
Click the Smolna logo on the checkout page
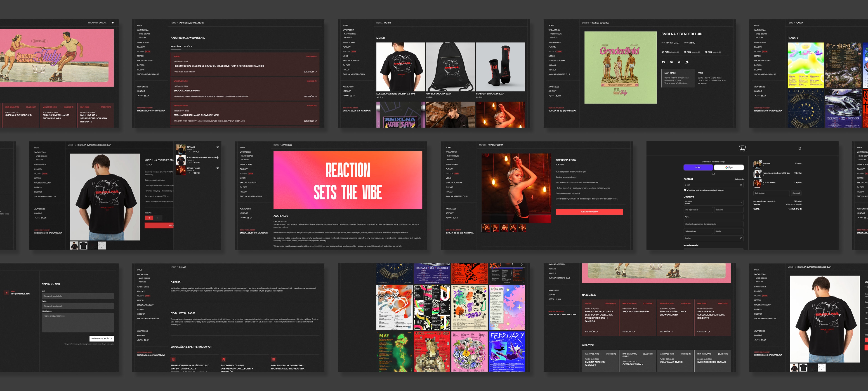click(742, 148)
